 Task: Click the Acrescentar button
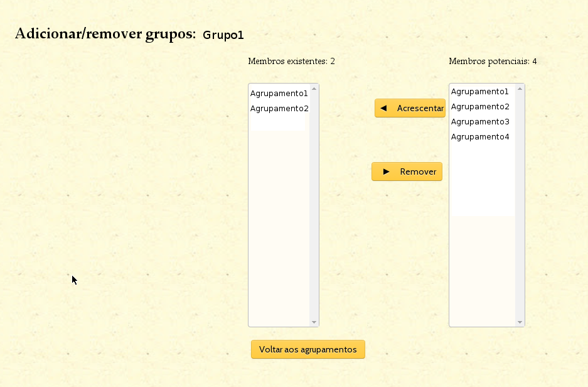coord(410,108)
